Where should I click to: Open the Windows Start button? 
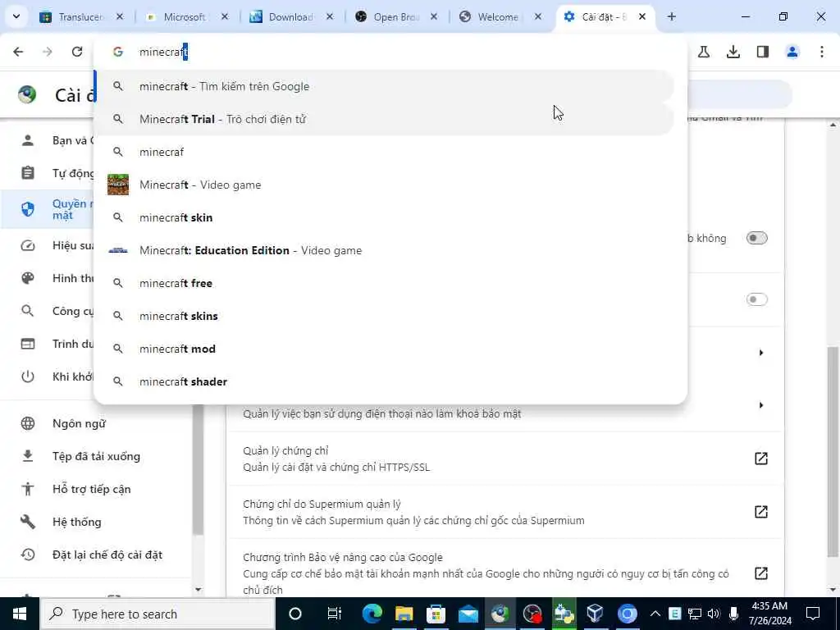coord(20,614)
